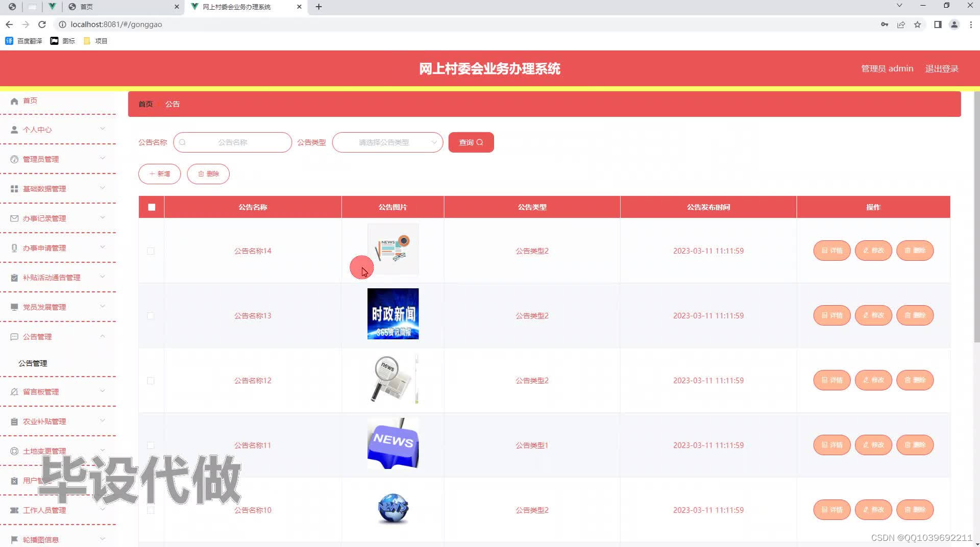This screenshot has width=980, height=547.
Task: Click 详情 on the 公告名称14 row
Action: tap(831, 251)
